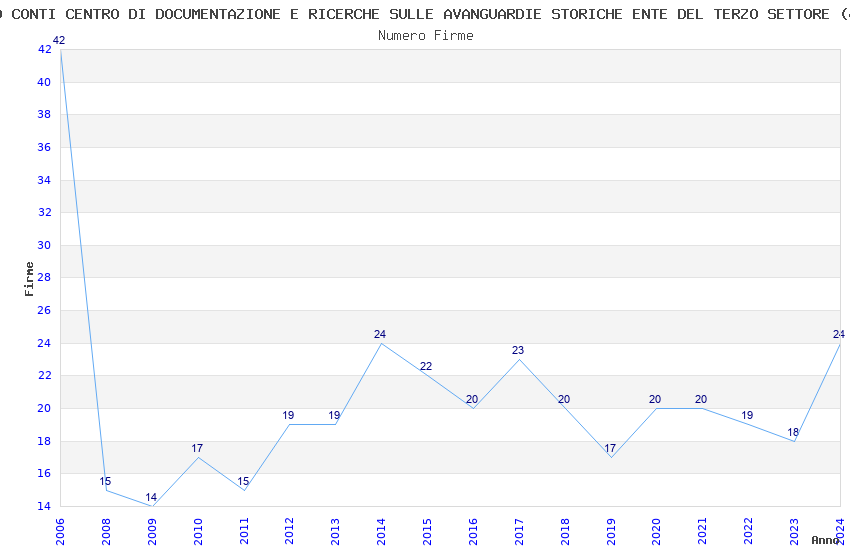Select the 2015 year label on x-axis
Viewport: 850px width, 550px height.
coord(427,531)
